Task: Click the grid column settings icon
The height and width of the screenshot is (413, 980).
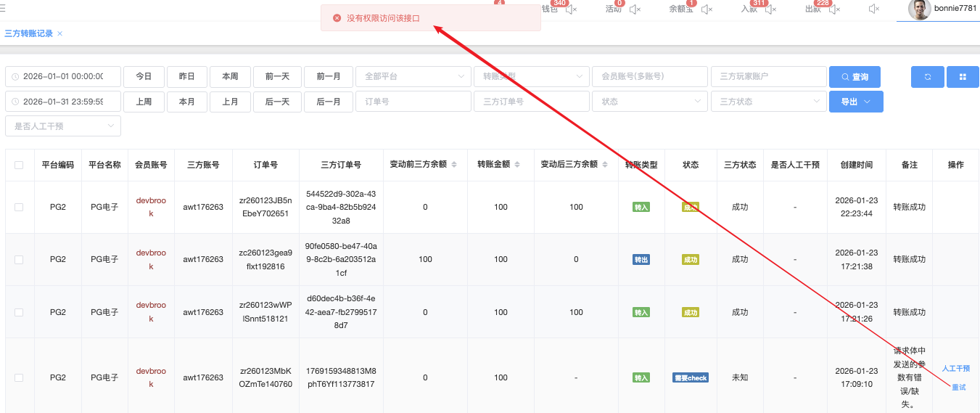Action: point(963,77)
